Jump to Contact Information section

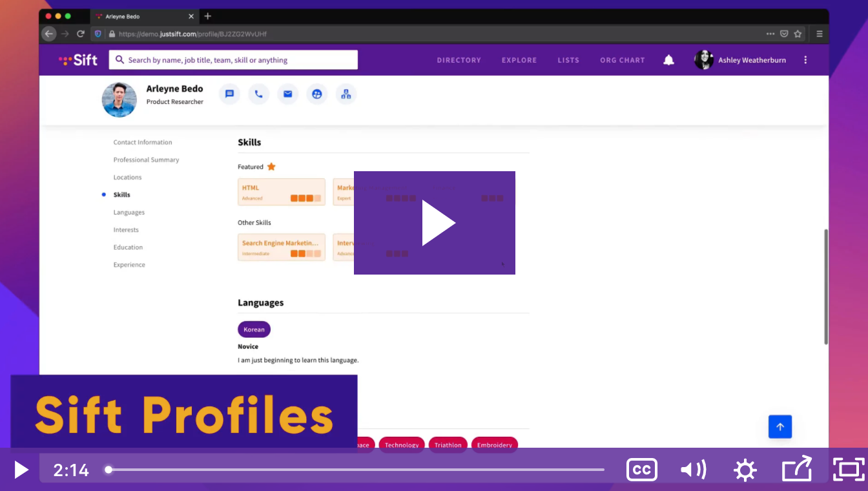pyautogui.click(x=143, y=142)
